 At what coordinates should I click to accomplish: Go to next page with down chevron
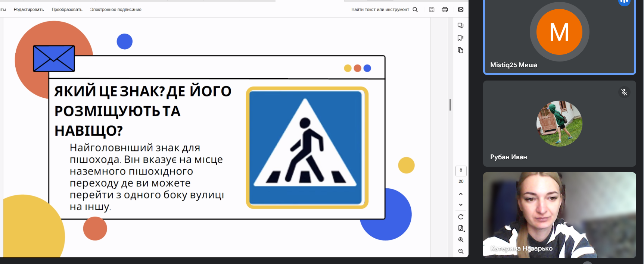[461, 205]
